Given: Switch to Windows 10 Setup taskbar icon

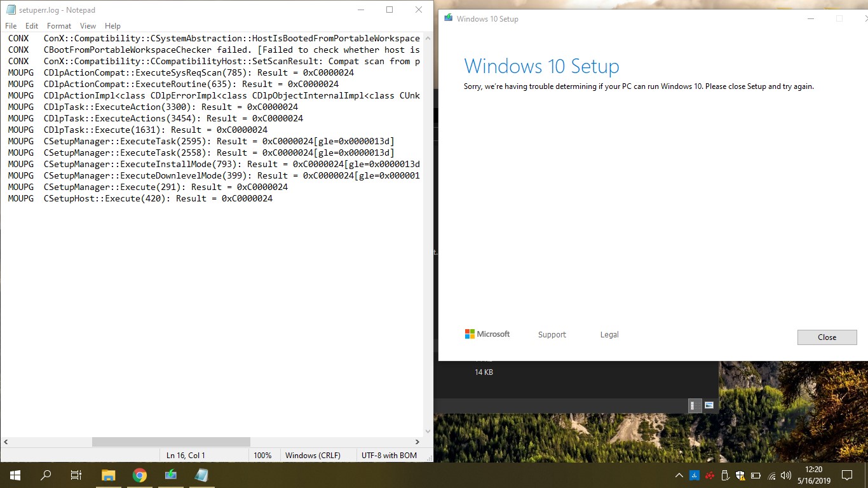Looking at the screenshot, I should tap(171, 475).
